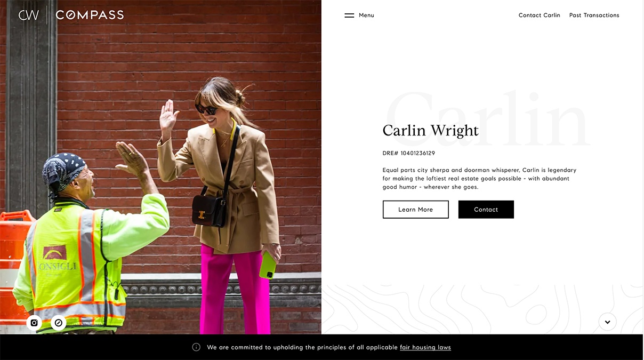Follow the fair housing laws link
Image resolution: width=644 pixels, height=360 pixels.
pyautogui.click(x=425, y=347)
